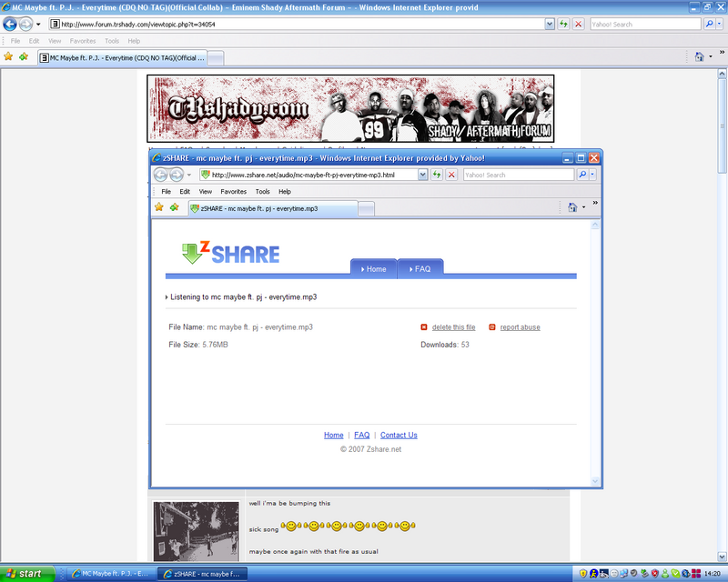Viewport: 728px width, 582px height.
Task: Click the zSHARE window search magnifier button
Action: 582,175
